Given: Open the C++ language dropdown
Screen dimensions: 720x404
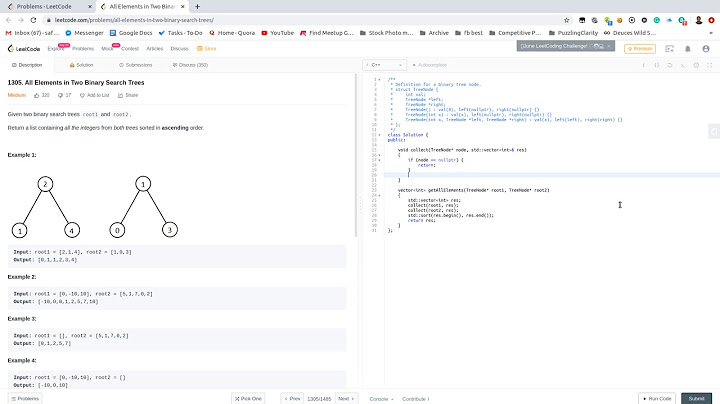Looking at the screenshot, I should pyautogui.click(x=384, y=65).
